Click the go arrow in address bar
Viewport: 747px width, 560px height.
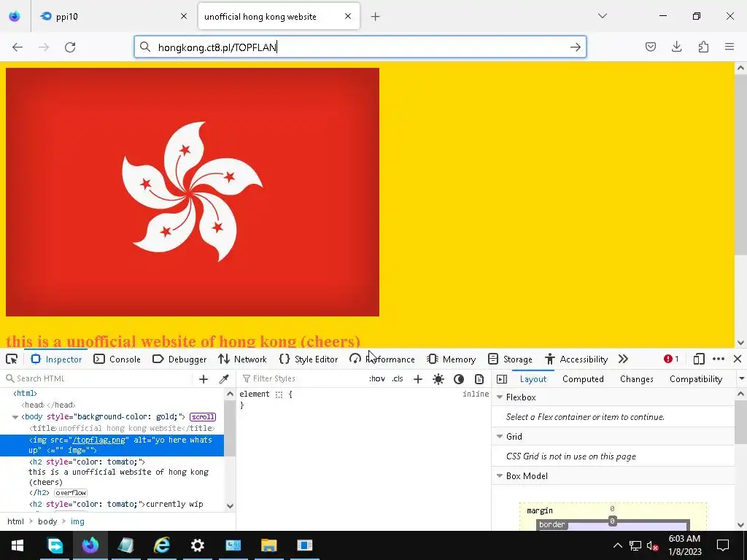[x=575, y=47]
